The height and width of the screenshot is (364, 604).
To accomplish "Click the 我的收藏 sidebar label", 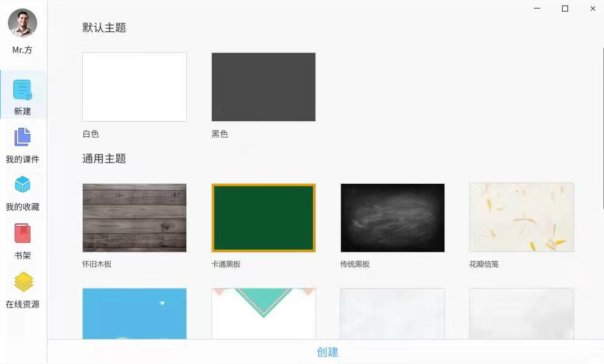I will [23, 207].
